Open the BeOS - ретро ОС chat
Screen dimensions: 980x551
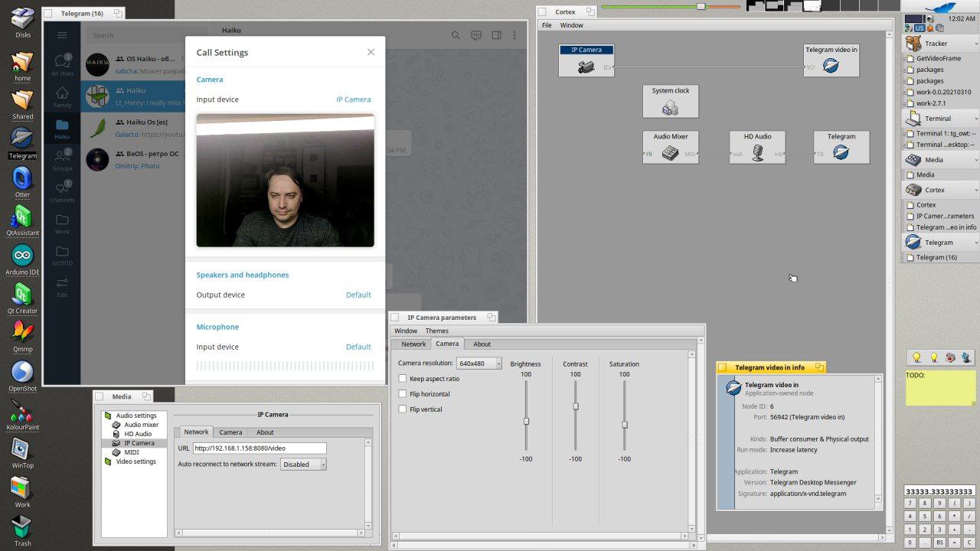point(132,159)
